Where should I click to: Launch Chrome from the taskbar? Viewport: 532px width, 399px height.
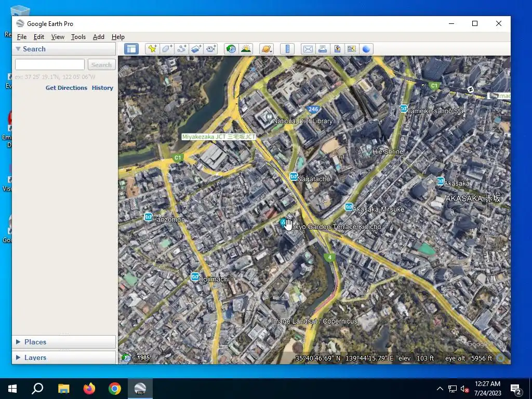pos(115,389)
